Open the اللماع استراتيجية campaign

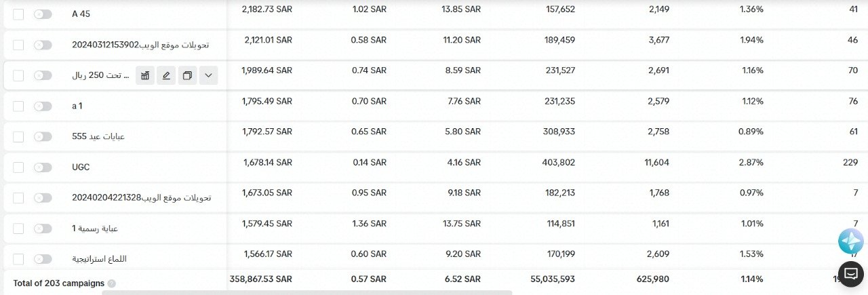(x=100, y=259)
